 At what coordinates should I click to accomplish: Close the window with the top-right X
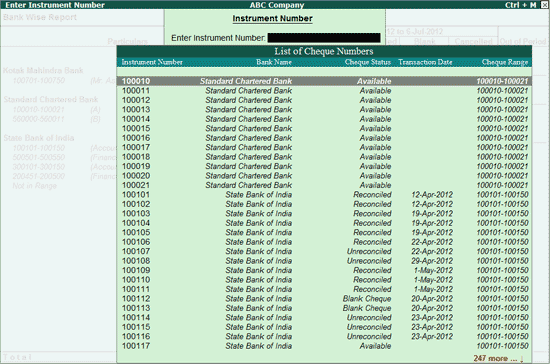pyautogui.click(x=544, y=5)
